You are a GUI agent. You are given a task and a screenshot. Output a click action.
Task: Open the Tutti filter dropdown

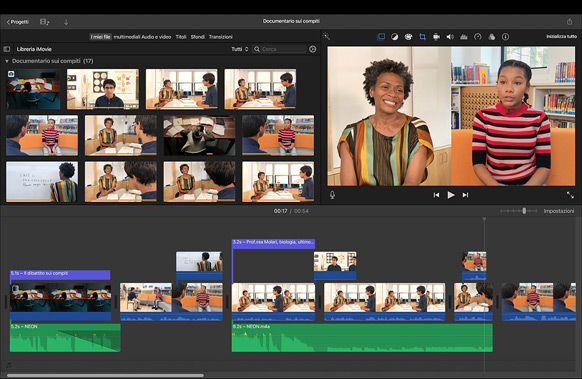pyautogui.click(x=240, y=49)
